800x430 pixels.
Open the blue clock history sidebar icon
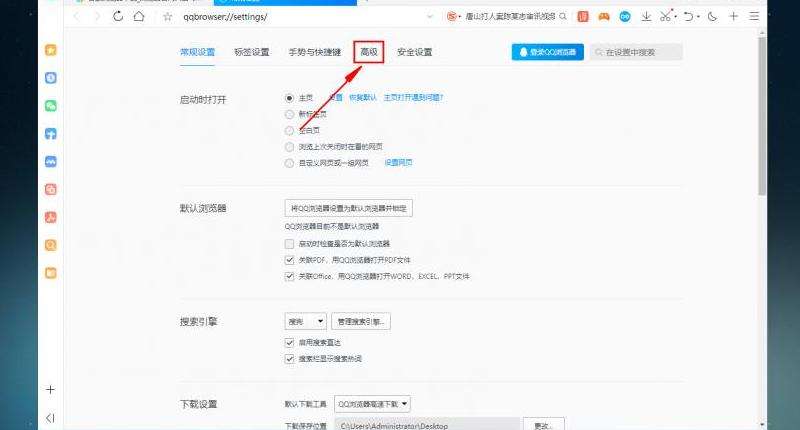51,78
